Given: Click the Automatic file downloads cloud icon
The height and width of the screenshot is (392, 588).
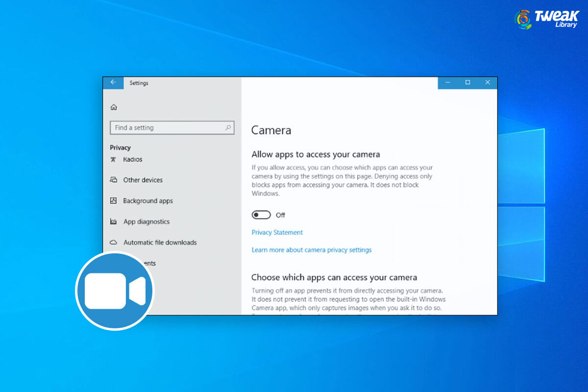Looking at the screenshot, I should pyautogui.click(x=114, y=242).
